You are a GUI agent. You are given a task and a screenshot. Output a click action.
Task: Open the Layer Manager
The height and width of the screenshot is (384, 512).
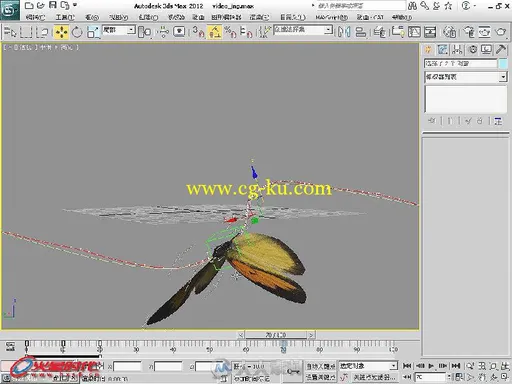[380, 32]
